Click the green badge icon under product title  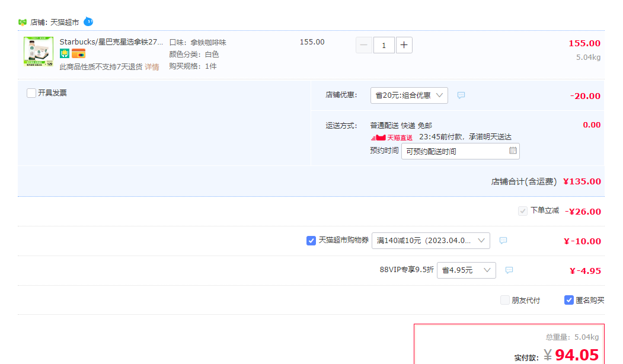tap(65, 53)
